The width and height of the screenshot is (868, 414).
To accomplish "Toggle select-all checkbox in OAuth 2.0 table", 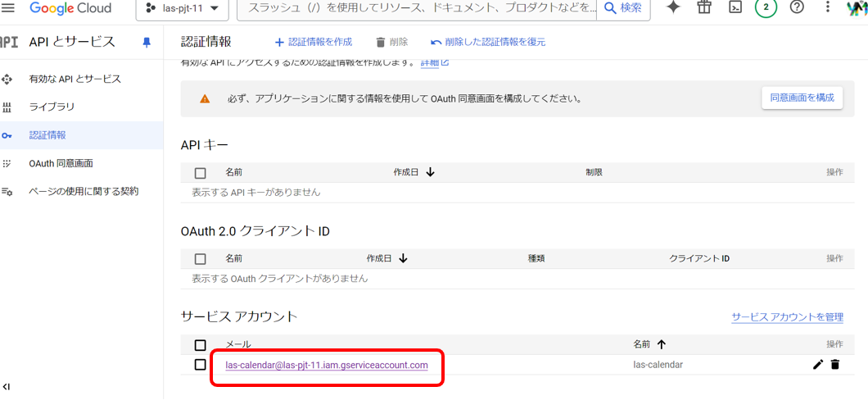I will 201,259.
